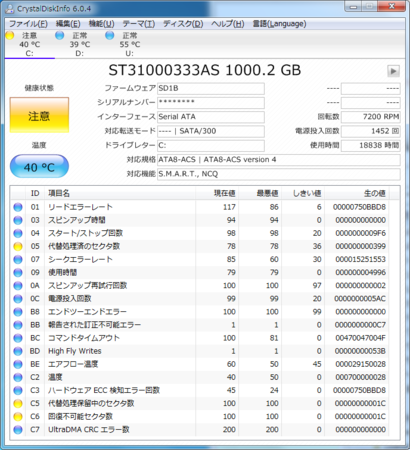Click the blue status icon for ID 01
The width and height of the screenshot is (410, 450).
[18, 207]
